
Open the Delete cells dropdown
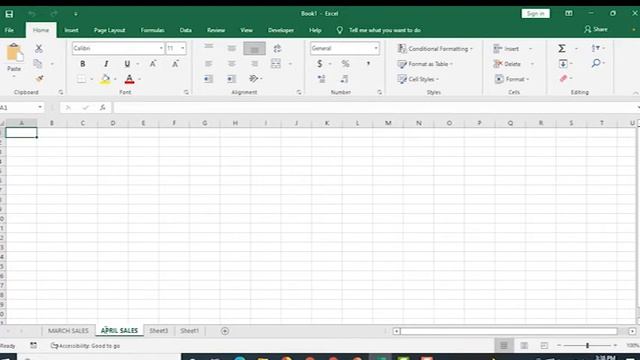(x=532, y=64)
